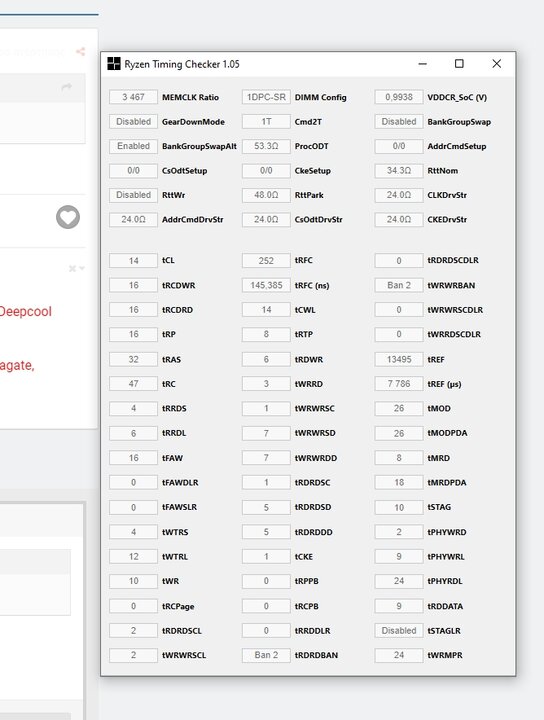Click the tPHYWRL label text
The image size is (544, 720).
point(446,557)
